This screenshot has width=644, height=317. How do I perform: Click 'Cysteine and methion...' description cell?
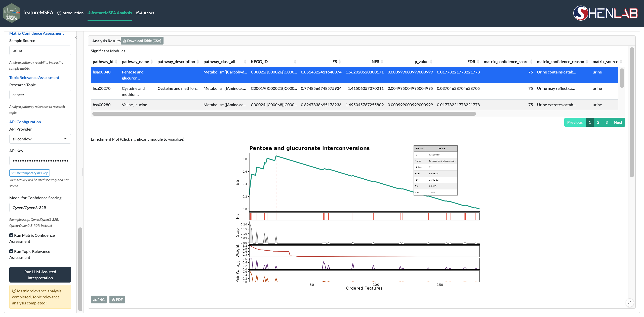[x=178, y=88]
